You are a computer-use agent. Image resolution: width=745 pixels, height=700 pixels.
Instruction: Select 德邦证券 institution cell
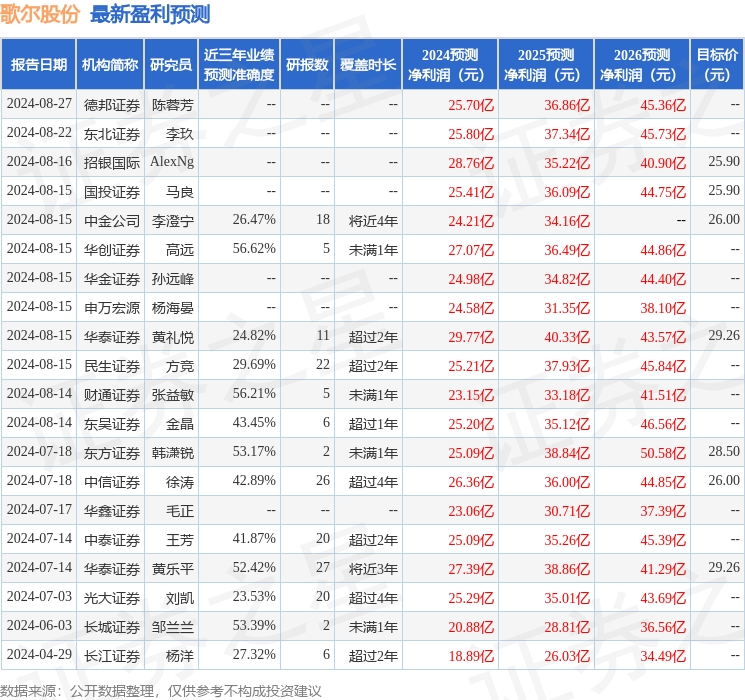click(112, 105)
